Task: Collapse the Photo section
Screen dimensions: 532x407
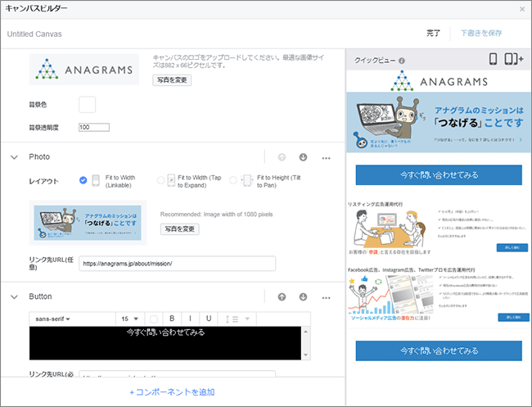Action: [14, 157]
